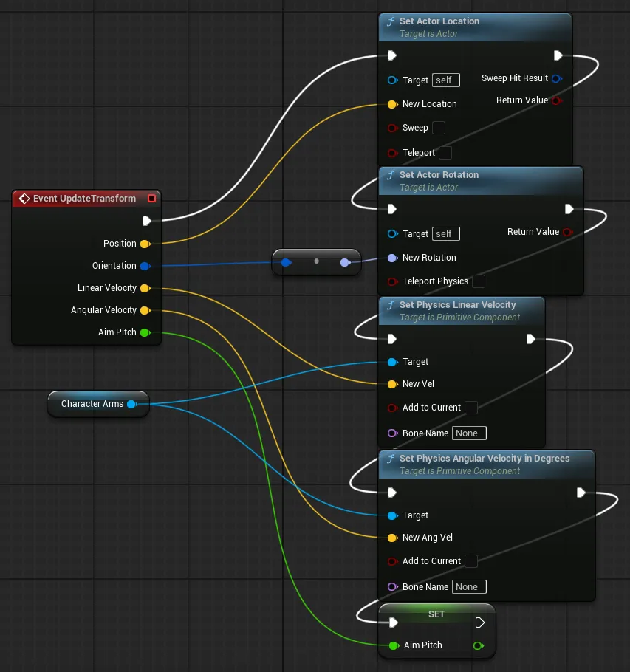The height and width of the screenshot is (672, 630).
Task: Click the Sweep Hit Result output pin
Action: [557, 78]
